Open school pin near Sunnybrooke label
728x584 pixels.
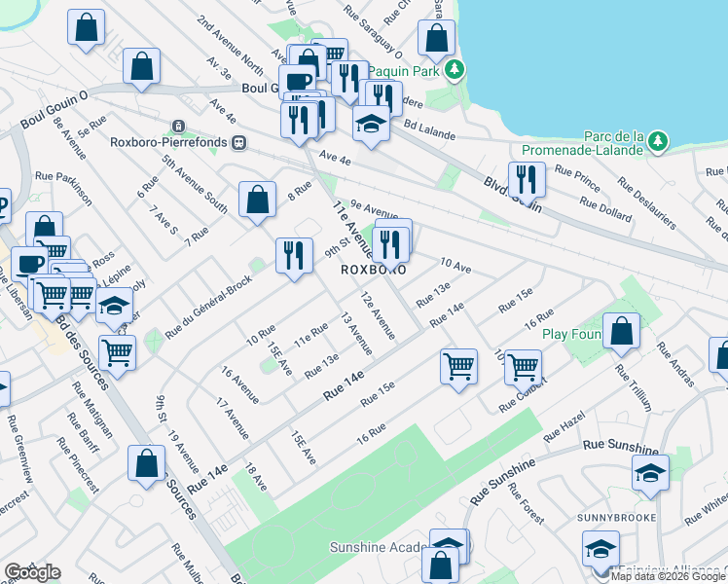pyautogui.click(x=601, y=551)
